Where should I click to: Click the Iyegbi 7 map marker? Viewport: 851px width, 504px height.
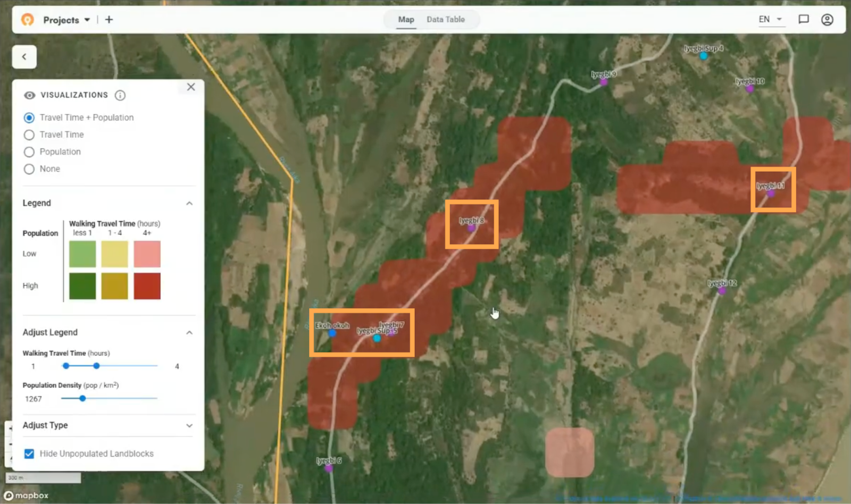tap(392, 332)
